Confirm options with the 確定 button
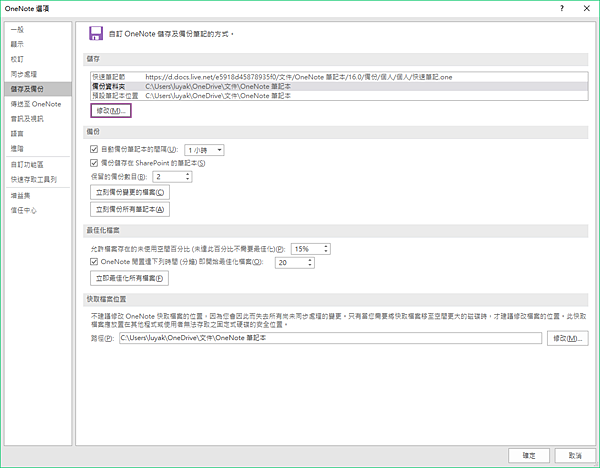Viewport: 600px width, 468px height. pyautogui.click(x=529, y=455)
